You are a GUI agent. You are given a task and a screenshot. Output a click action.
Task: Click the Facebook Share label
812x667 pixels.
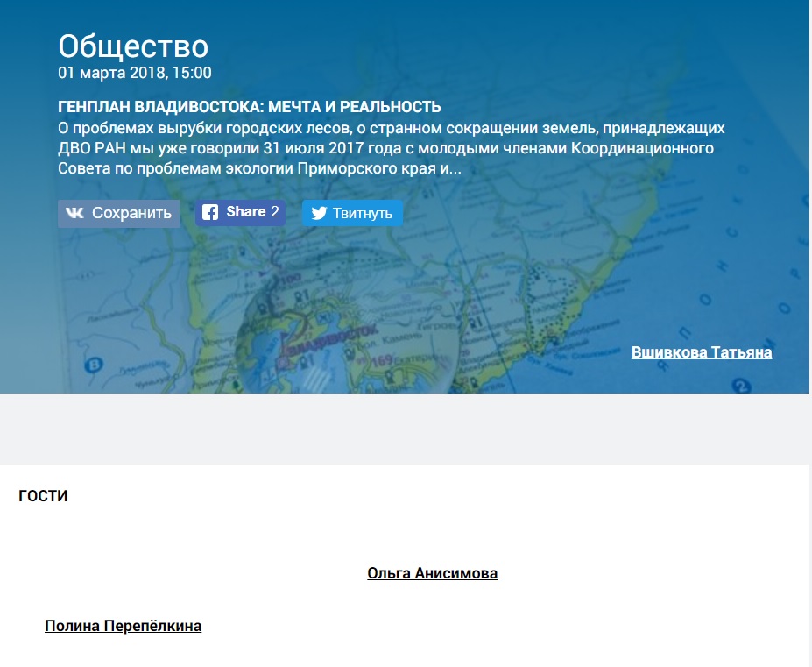[x=245, y=212]
